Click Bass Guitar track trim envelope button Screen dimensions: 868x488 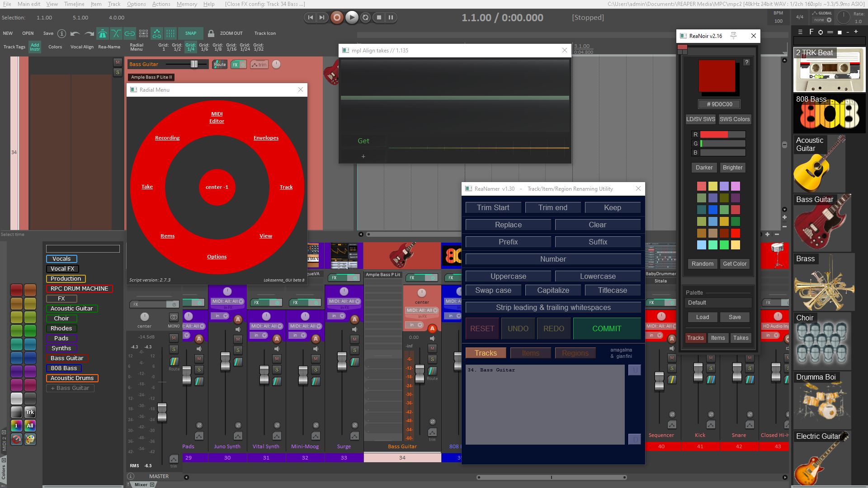coord(259,65)
